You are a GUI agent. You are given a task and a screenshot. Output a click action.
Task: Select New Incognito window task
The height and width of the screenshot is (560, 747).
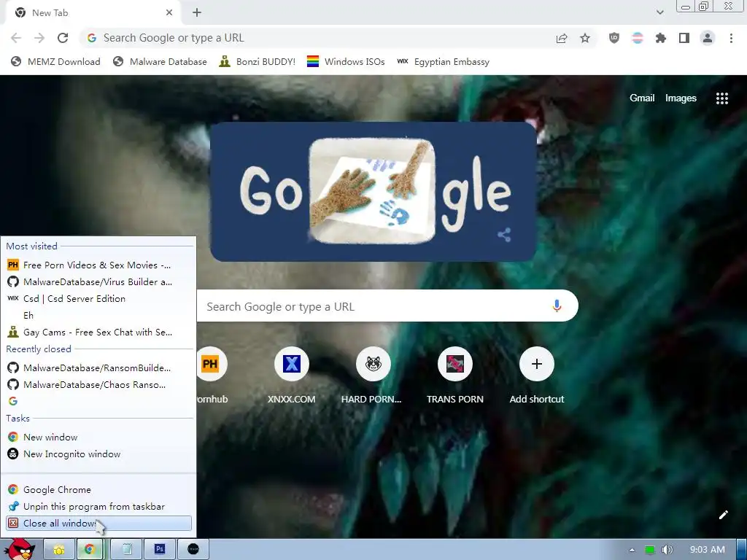[98, 454]
